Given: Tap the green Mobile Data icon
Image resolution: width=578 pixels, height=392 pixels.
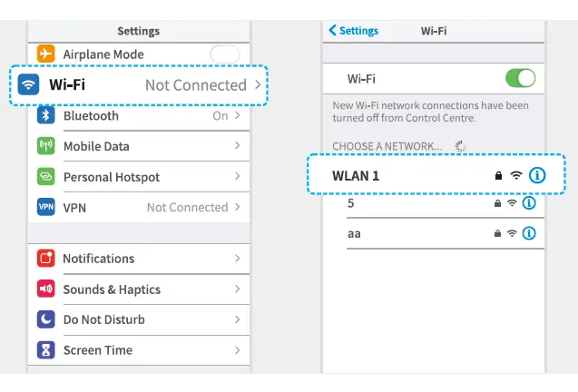Looking at the screenshot, I should (x=45, y=146).
